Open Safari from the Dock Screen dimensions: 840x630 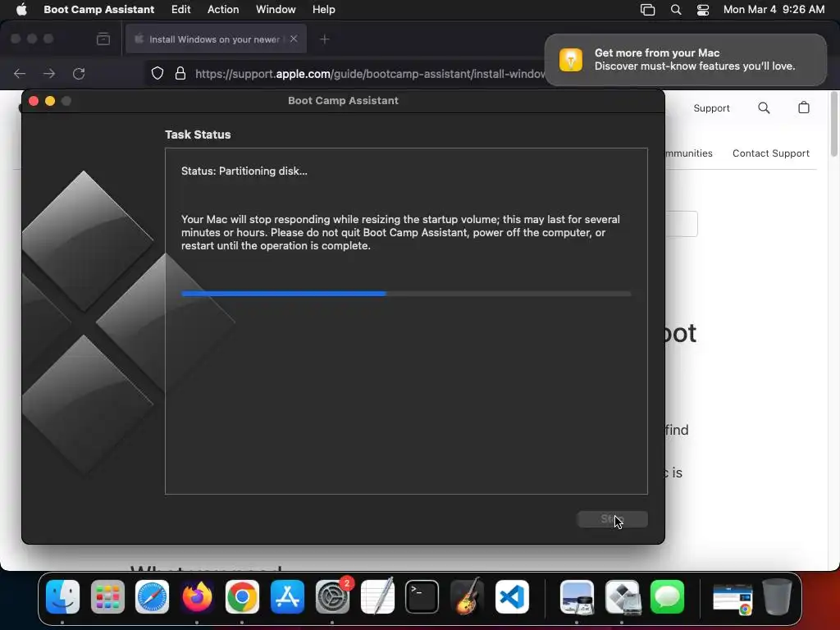pyautogui.click(x=152, y=597)
